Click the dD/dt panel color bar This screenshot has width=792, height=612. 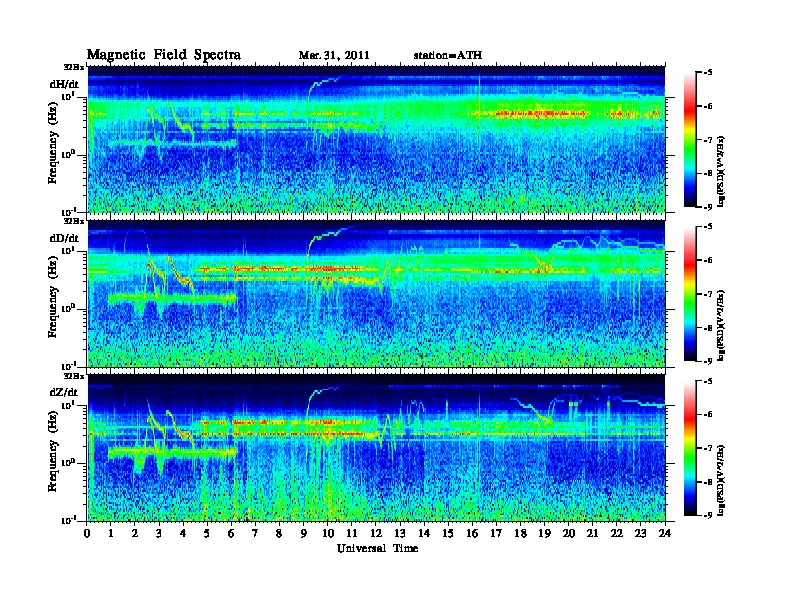[x=690, y=294]
